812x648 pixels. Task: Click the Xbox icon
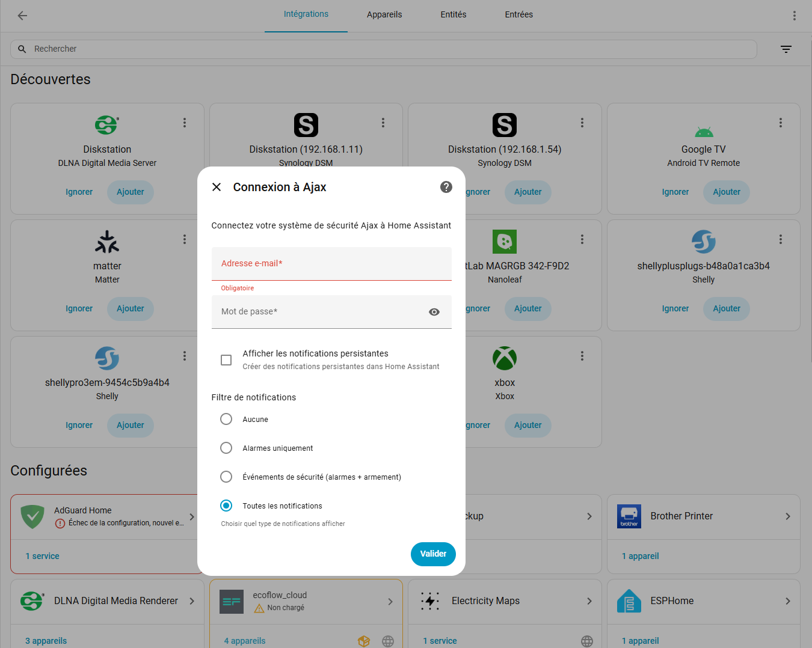tap(505, 358)
